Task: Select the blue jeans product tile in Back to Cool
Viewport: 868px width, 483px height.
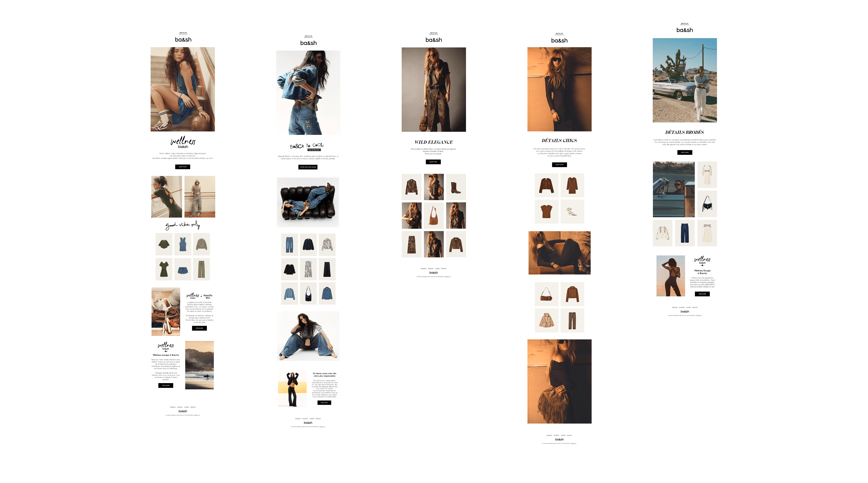Action: tap(289, 245)
